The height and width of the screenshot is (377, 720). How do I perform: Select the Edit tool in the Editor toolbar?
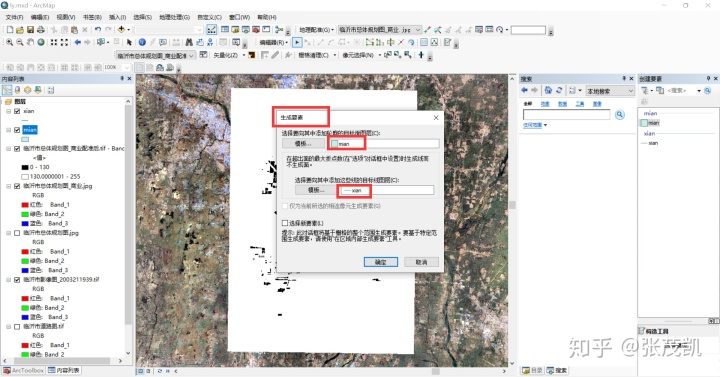coord(297,42)
